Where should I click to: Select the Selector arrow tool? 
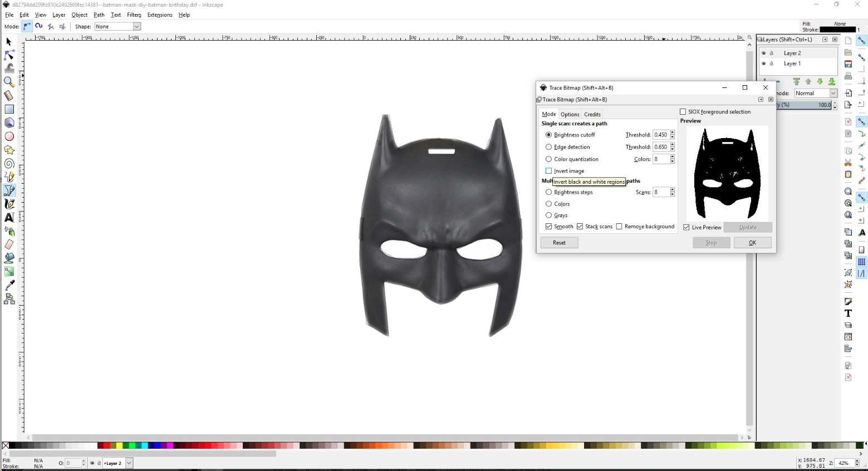click(9, 42)
